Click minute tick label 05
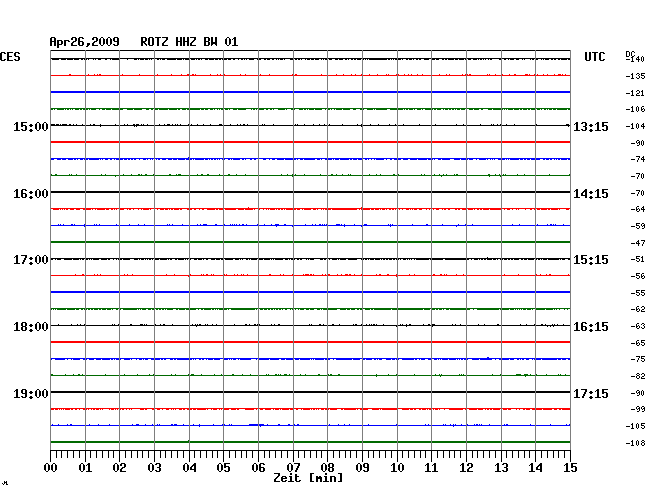The width and height of the screenshot is (650, 494). click(x=223, y=468)
